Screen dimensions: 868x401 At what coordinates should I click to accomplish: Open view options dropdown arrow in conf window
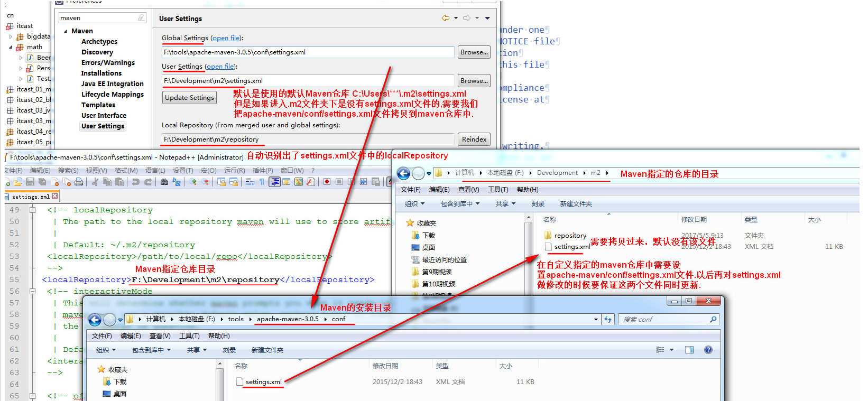pyautogui.click(x=672, y=350)
